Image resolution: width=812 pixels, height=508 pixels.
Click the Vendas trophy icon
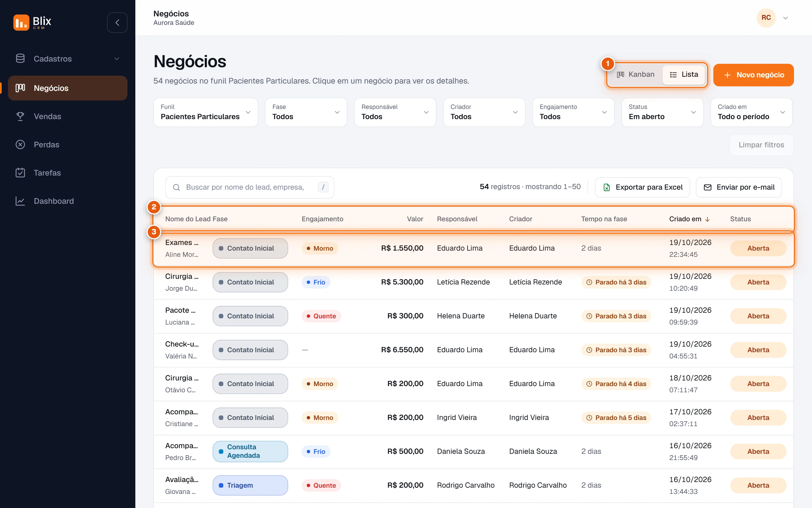(20, 116)
